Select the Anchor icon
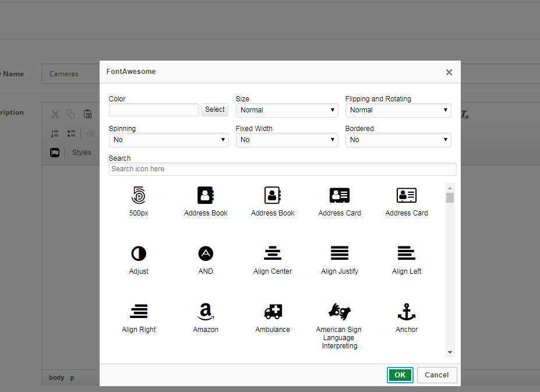Screen dimensions: 540x392 click(407, 312)
